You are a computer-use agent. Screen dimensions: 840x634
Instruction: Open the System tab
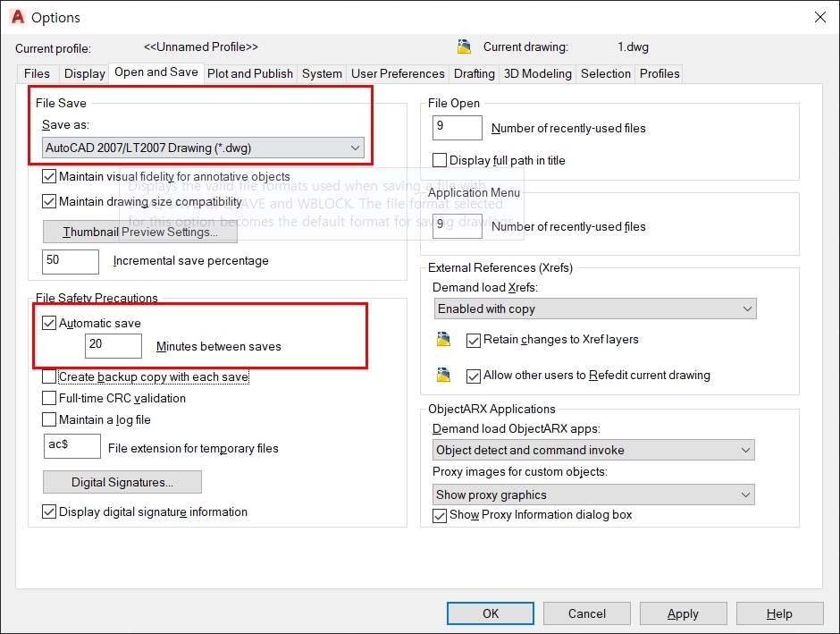(322, 74)
